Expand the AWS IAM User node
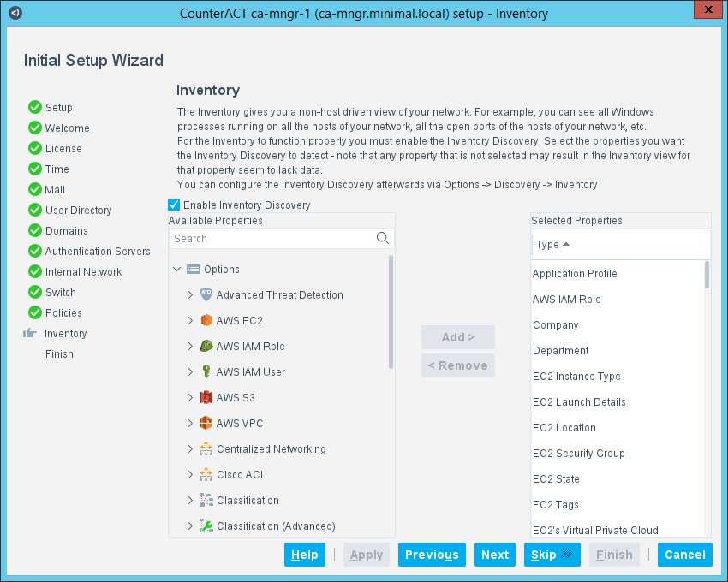The height and width of the screenshot is (582, 728). (190, 371)
